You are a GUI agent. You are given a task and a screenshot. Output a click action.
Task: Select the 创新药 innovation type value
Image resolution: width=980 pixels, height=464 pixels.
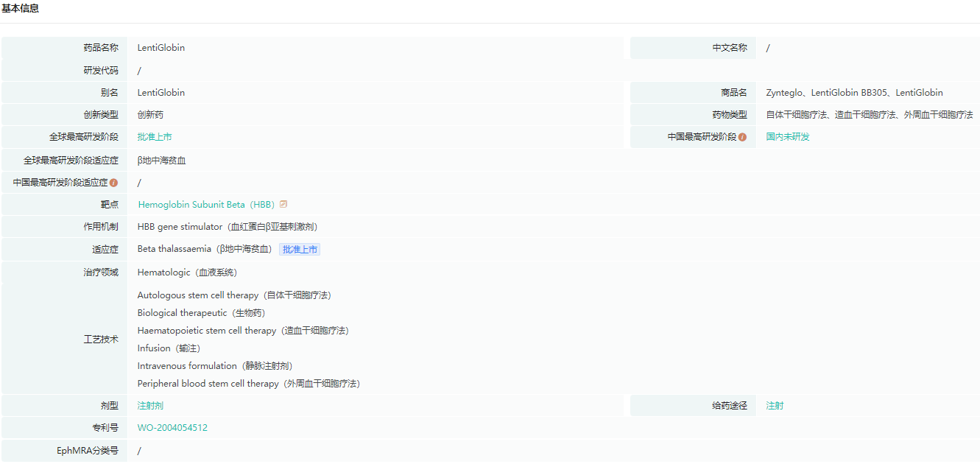click(x=150, y=115)
